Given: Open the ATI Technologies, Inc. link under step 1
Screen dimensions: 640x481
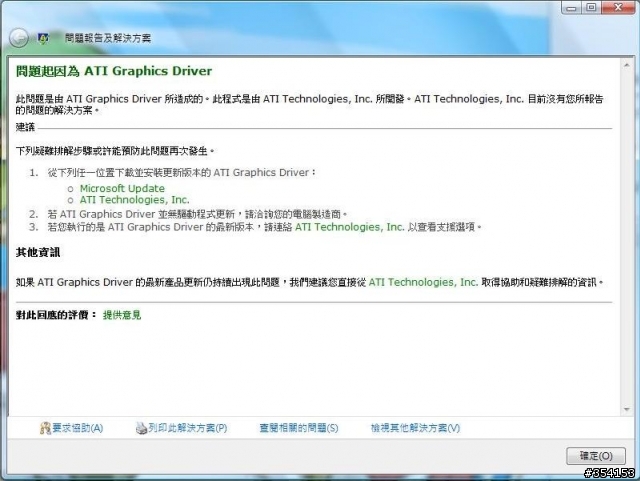Looking at the screenshot, I should [x=134, y=200].
